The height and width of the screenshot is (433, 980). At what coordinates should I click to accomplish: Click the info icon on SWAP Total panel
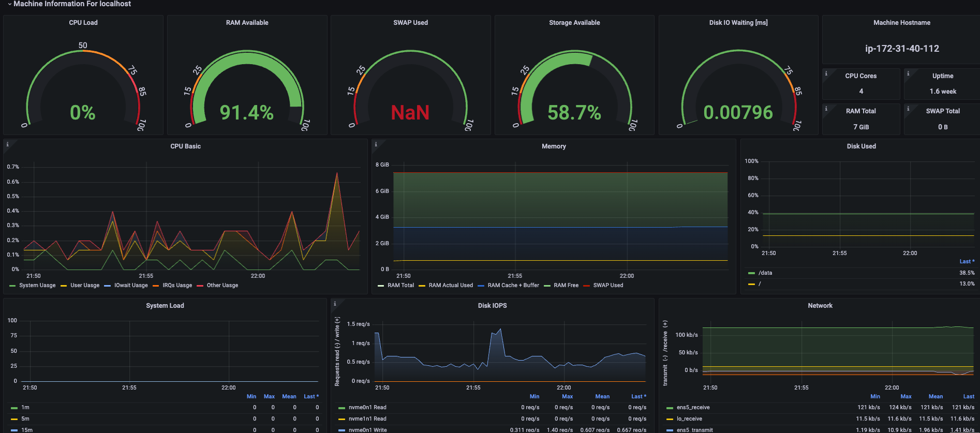(908, 109)
